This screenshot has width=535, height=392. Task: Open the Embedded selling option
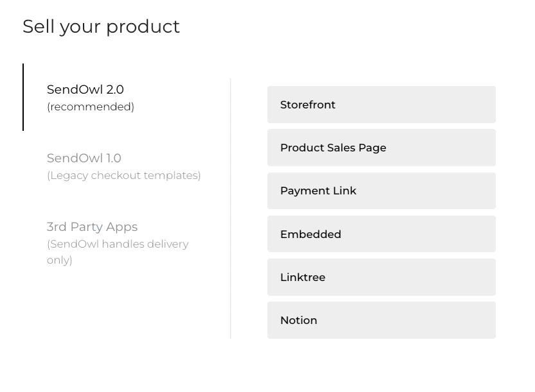point(381,234)
